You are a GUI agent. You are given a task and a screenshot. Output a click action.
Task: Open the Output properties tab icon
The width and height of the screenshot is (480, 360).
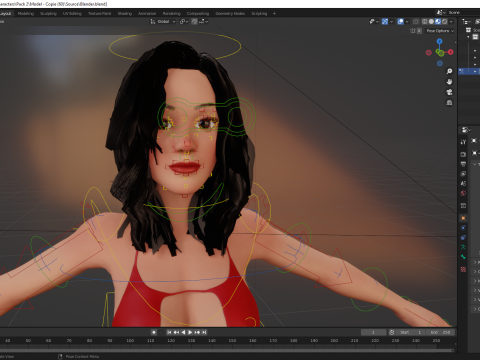pos(463,164)
